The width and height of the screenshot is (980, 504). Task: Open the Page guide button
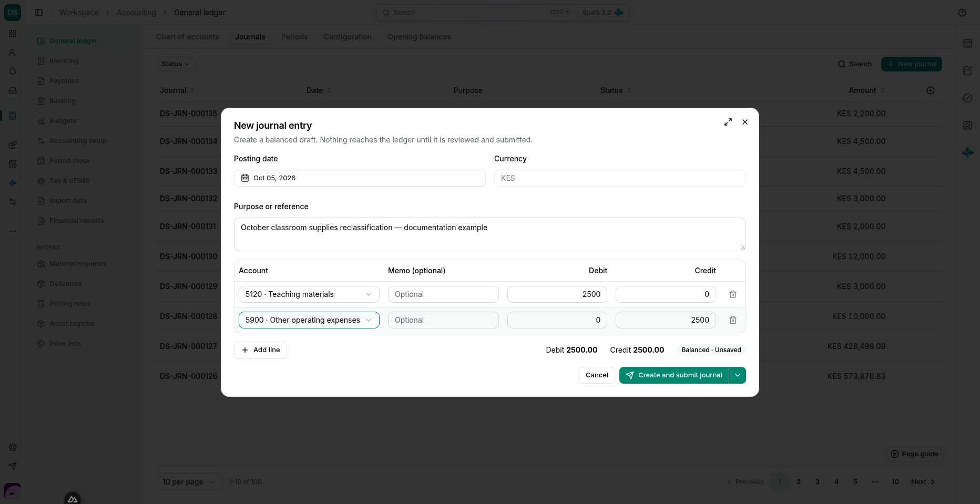click(914, 454)
